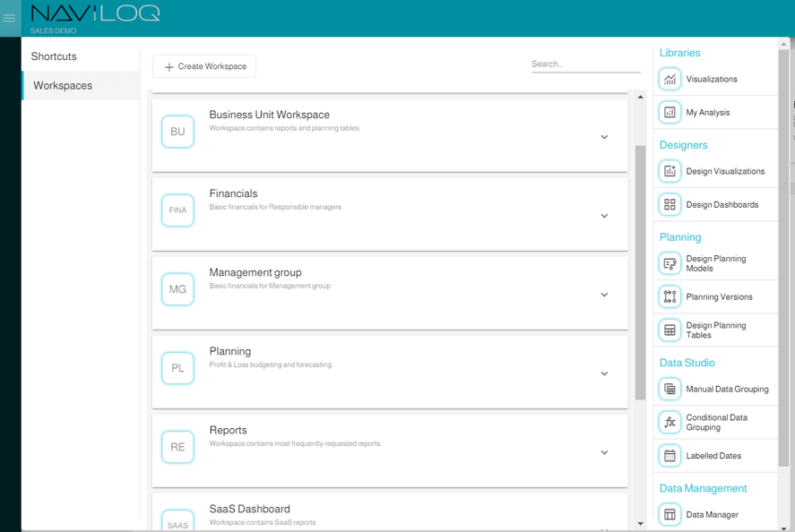This screenshot has height=532, width=795.
Task: Click the Design Planning Tables label
Action: click(716, 330)
